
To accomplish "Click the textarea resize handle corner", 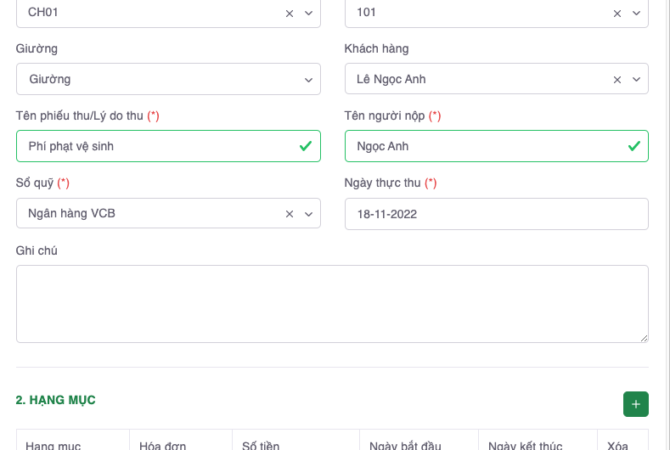I will click(x=643, y=337).
